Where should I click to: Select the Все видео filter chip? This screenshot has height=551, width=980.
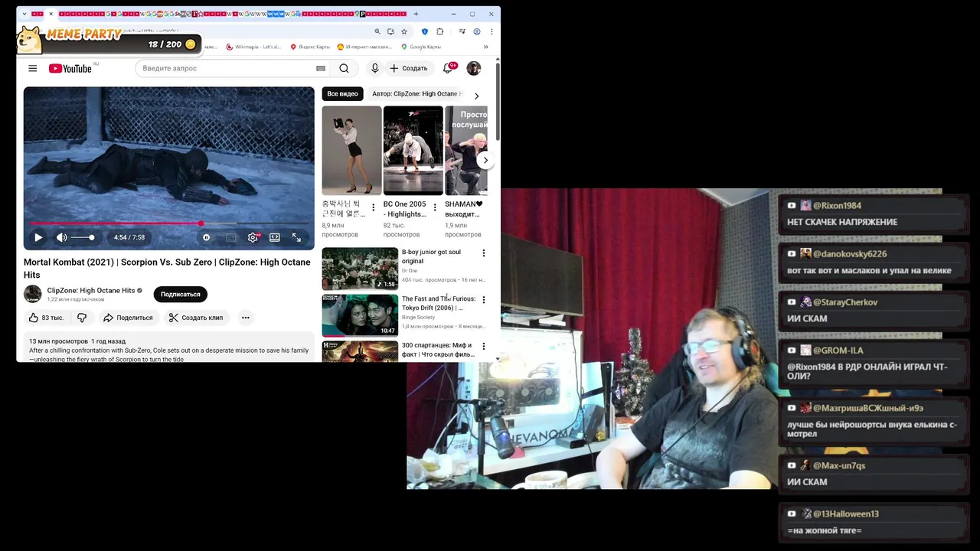[342, 94]
